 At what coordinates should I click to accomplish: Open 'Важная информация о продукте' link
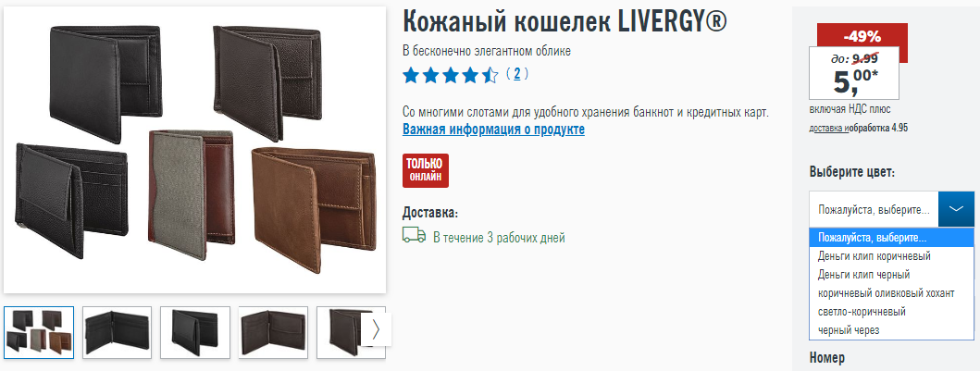coord(494,130)
